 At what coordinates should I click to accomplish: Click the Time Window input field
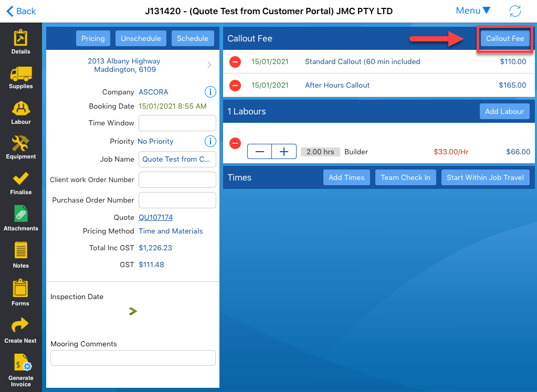coord(177,123)
